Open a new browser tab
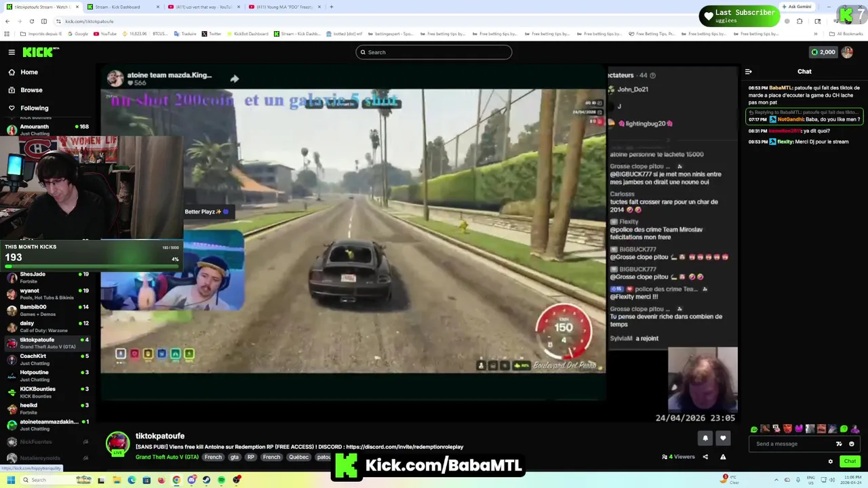868x488 pixels. [331, 7]
